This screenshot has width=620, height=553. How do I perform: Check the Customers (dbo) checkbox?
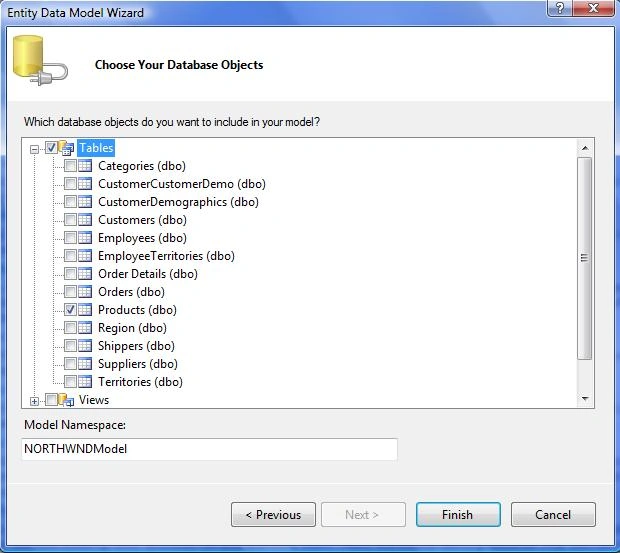click(x=70, y=220)
